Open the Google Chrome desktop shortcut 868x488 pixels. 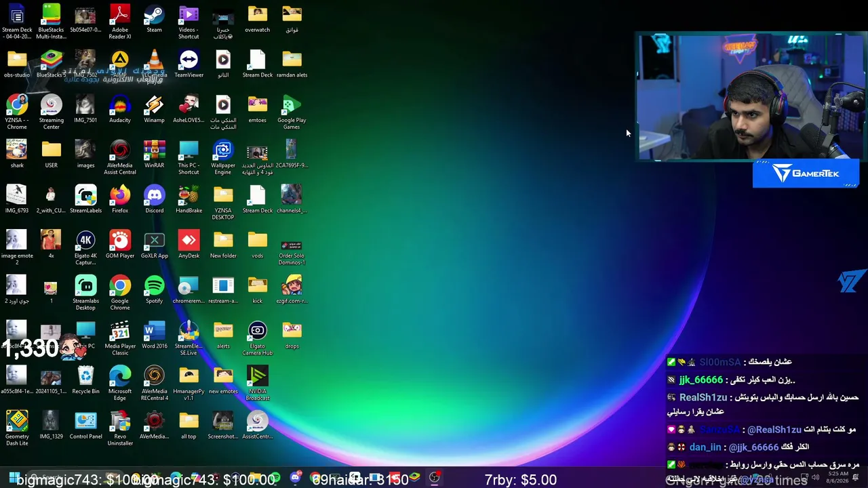[120, 293]
